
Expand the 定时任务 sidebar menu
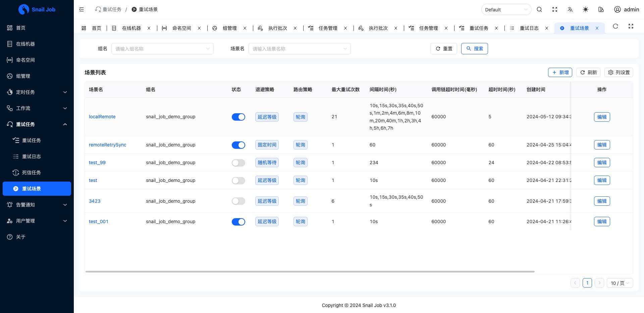click(37, 92)
